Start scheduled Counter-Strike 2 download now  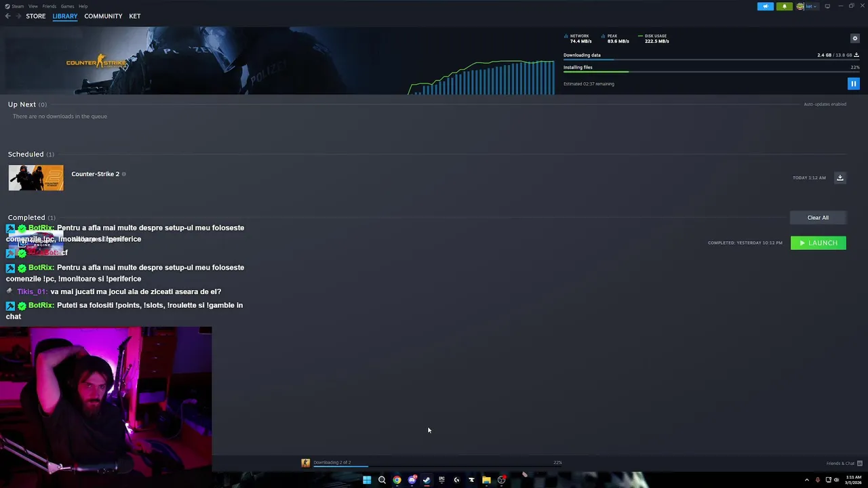[840, 178]
